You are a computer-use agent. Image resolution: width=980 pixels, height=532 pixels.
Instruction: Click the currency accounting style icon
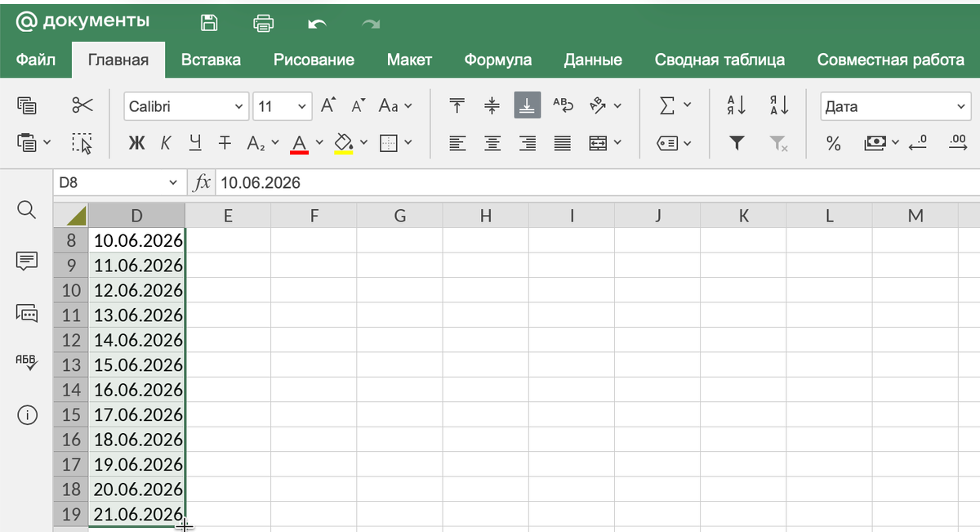(x=875, y=143)
